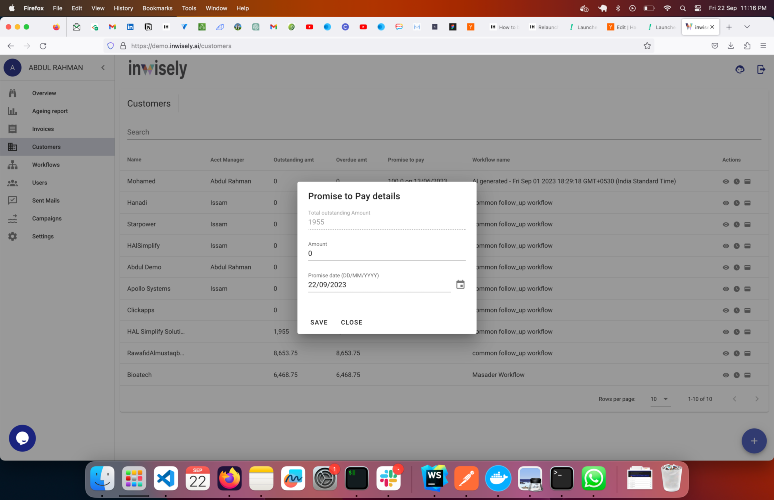The image size is (774, 500).
Task: Click the blue plus add-customer button
Action: tap(754, 441)
